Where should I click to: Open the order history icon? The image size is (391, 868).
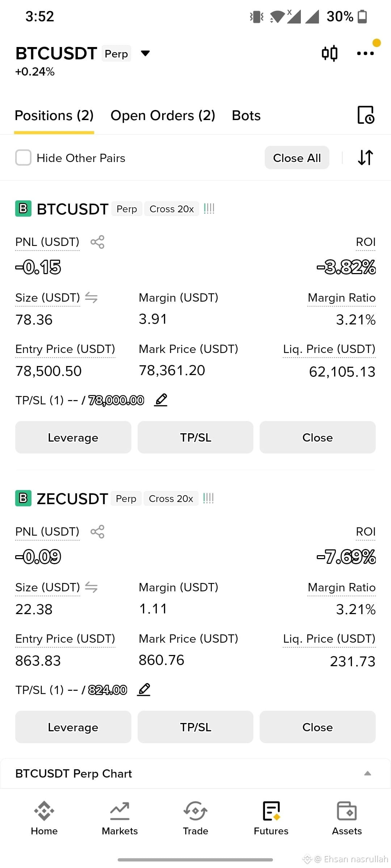[366, 115]
